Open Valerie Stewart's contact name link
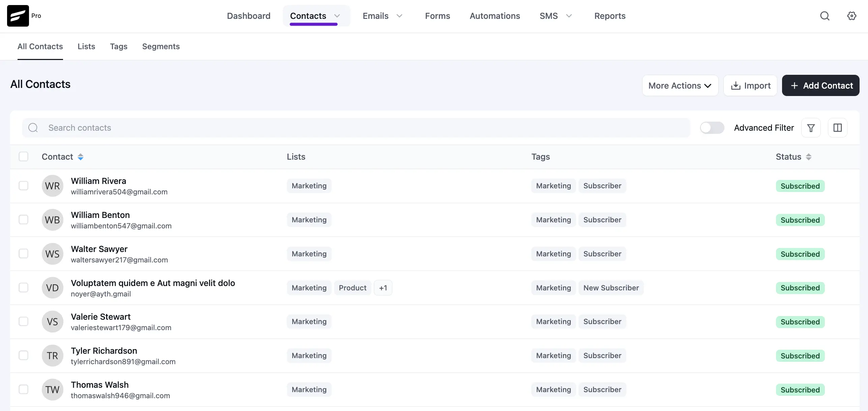Screen dimensions: 868x411 point(100,317)
